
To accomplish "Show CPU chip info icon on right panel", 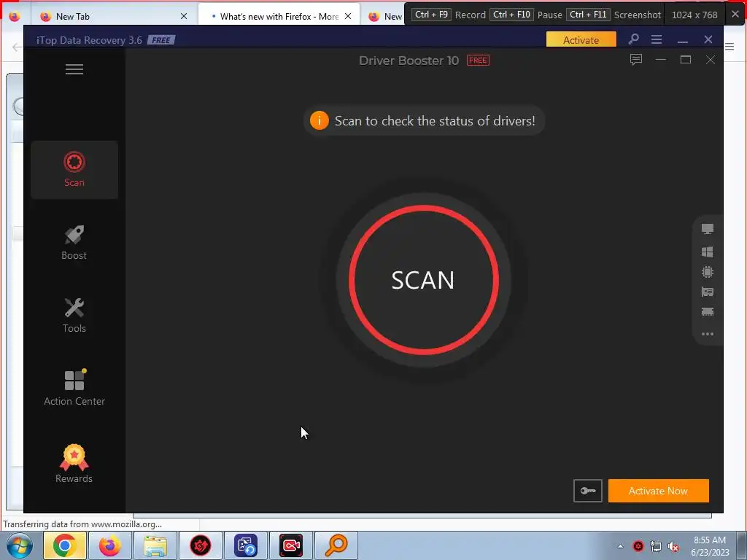I will [x=708, y=272].
